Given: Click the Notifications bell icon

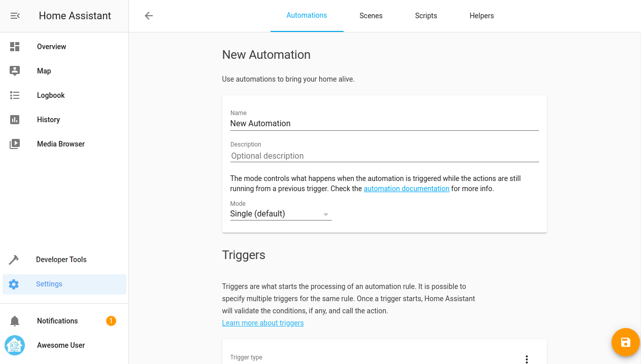Looking at the screenshot, I should click(15, 321).
